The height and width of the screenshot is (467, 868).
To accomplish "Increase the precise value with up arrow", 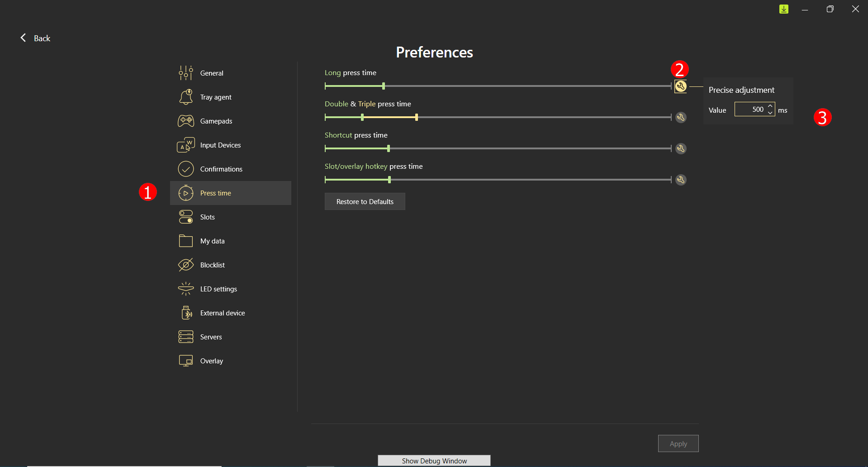I will tap(770, 106).
